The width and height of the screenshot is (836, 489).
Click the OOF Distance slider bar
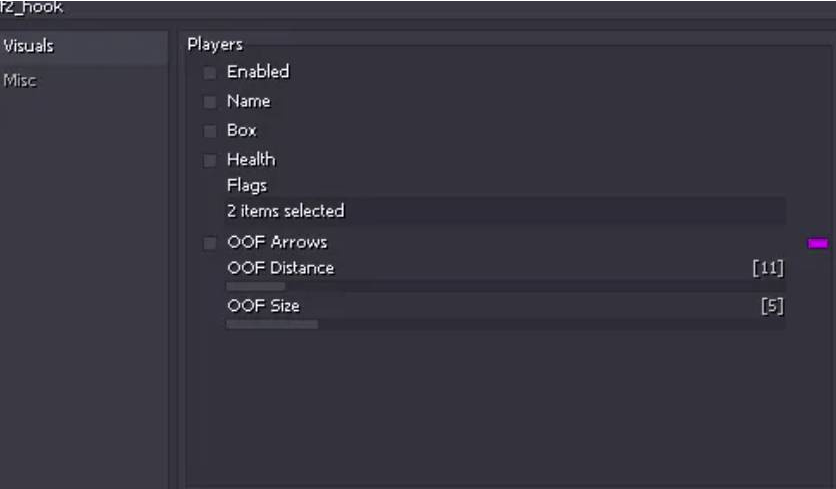(505, 287)
